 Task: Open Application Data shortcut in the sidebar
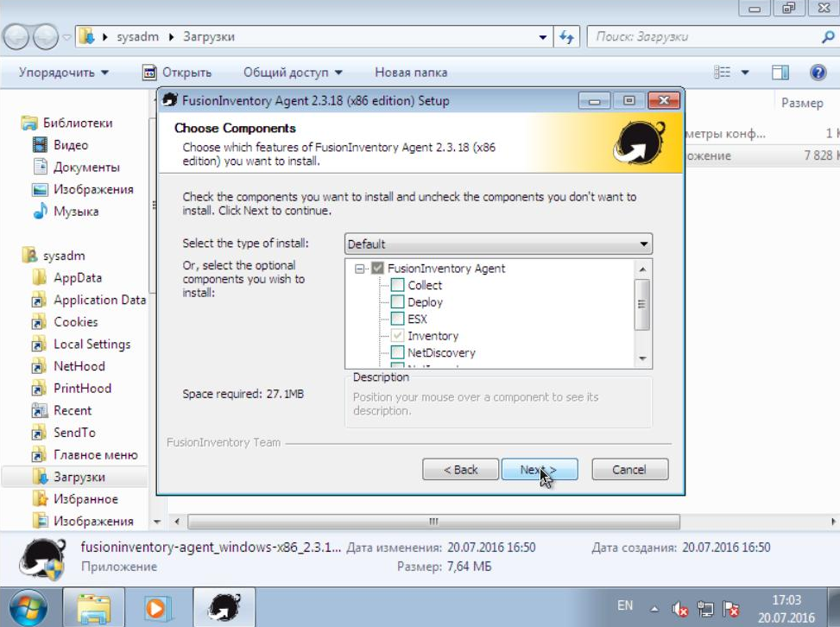(88, 300)
